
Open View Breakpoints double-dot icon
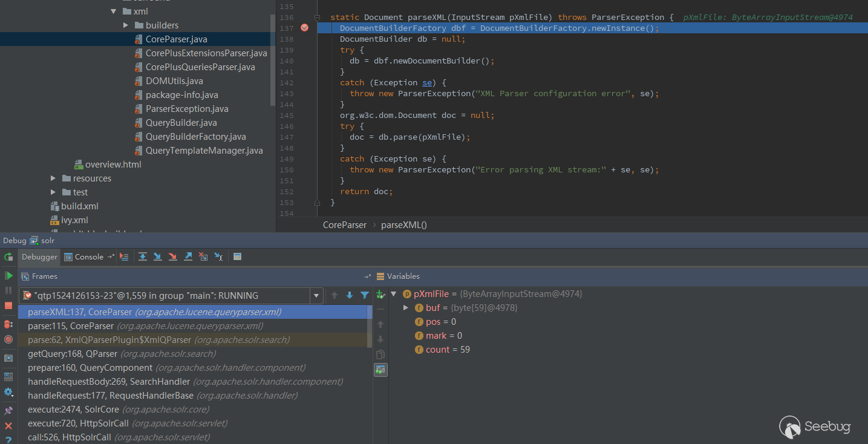pyautogui.click(x=8, y=324)
